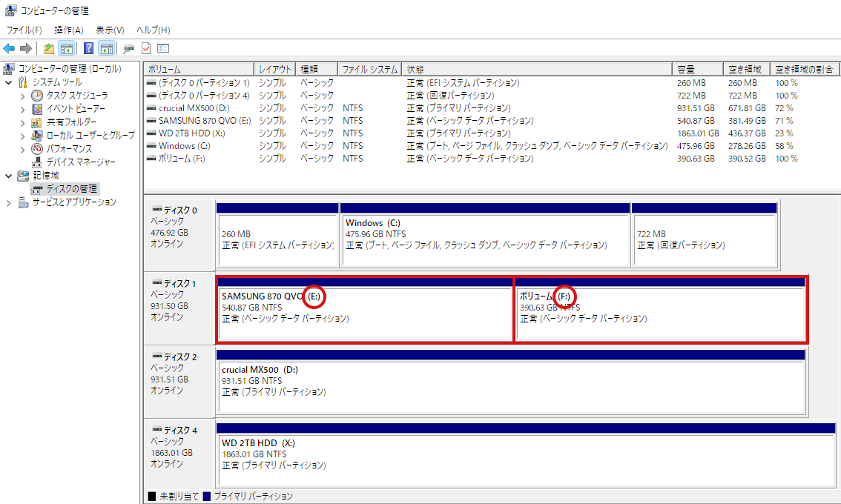
Task: Sort by File System column header
Action: click(369, 69)
